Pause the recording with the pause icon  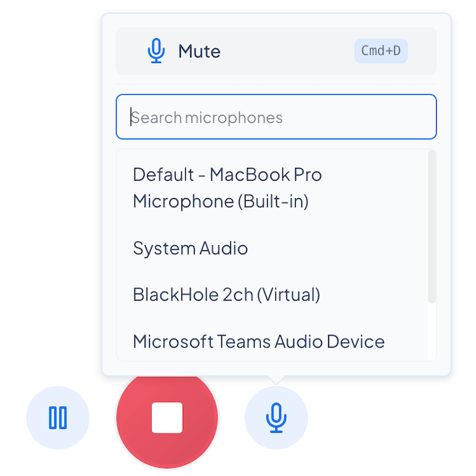click(58, 417)
